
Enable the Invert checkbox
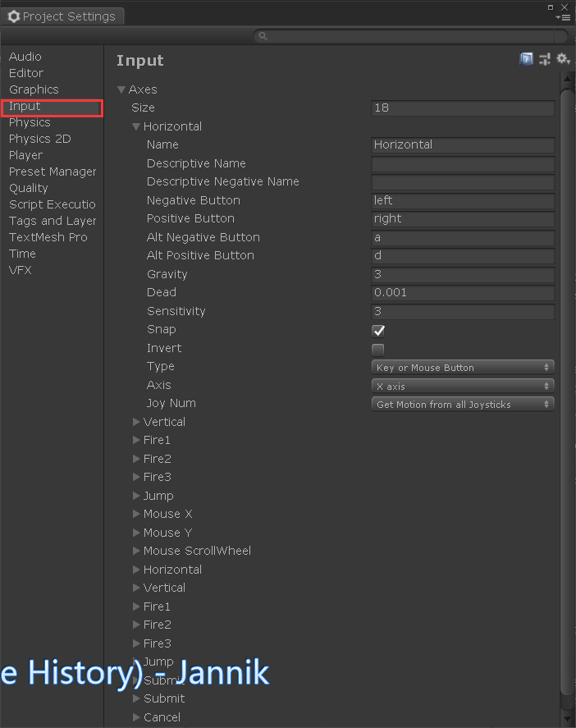pos(378,349)
